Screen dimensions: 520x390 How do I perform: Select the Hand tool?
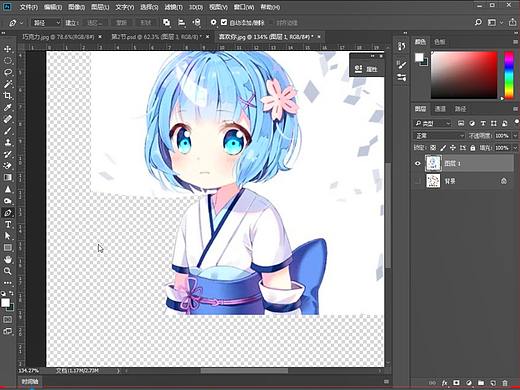pos(7,259)
